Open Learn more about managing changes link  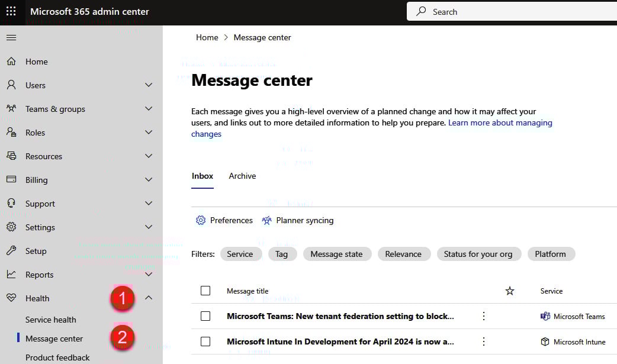click(372, 128)
